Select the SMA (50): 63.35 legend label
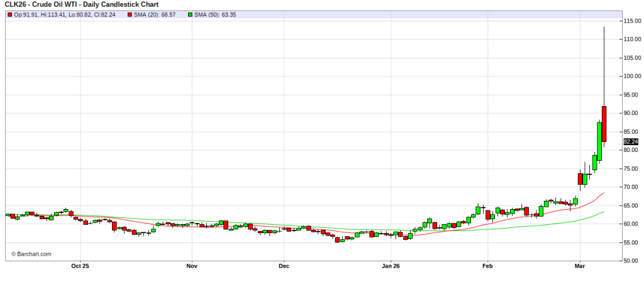The image size is (644, 282). tap(219, 14)
